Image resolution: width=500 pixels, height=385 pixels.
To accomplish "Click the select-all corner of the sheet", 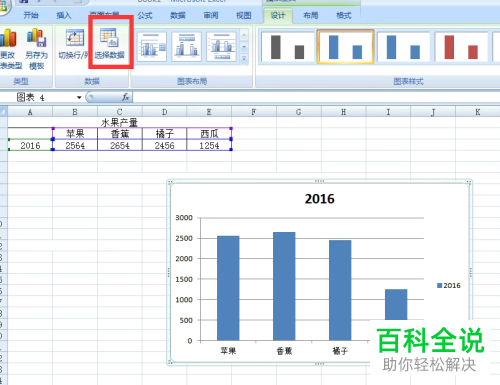I will pos(4,111).
